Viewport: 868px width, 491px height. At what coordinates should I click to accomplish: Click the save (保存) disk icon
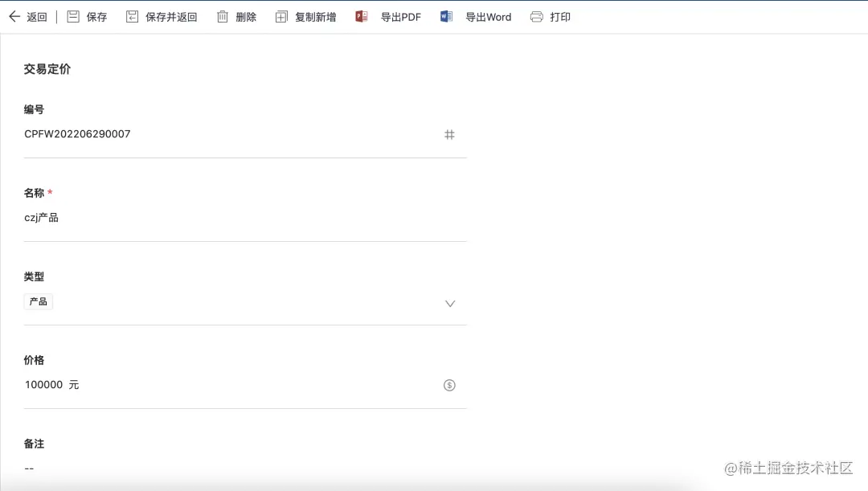73,17
